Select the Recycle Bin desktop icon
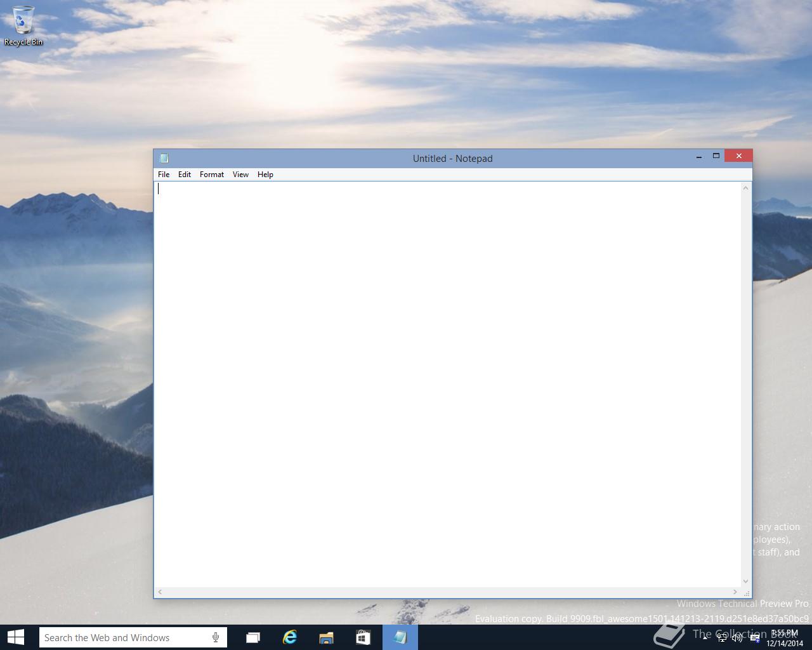The width and height of the screenshot is (812, 650). click(x=23, y=25)
